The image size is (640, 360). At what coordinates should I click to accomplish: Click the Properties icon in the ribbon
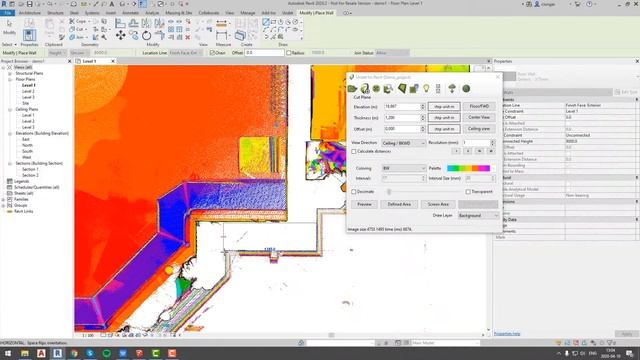click(29, 35)
